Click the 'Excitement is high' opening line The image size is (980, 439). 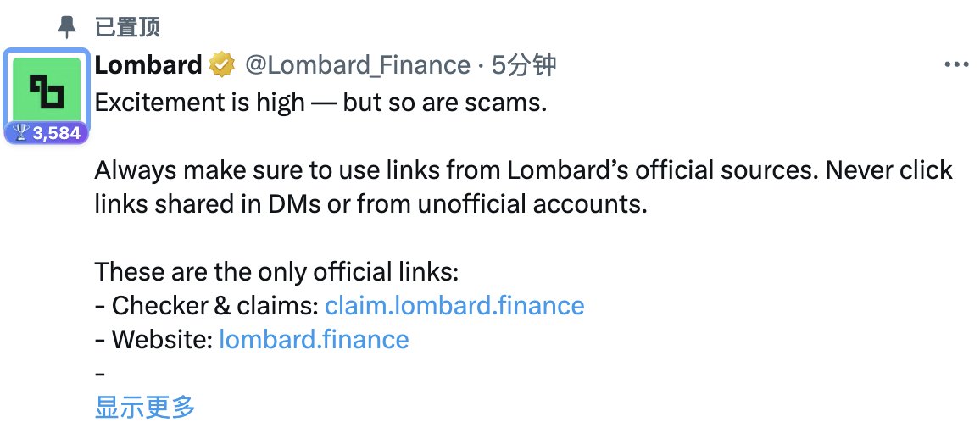point(320,103)
